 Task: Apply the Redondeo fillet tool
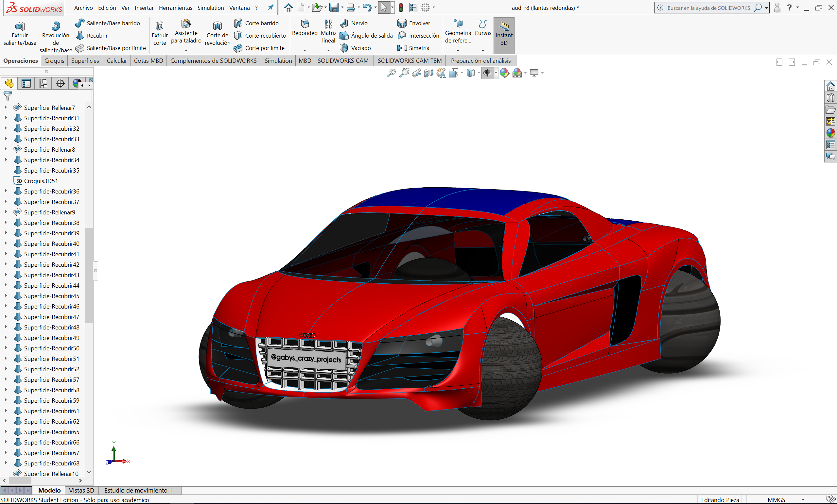[305, 28]
